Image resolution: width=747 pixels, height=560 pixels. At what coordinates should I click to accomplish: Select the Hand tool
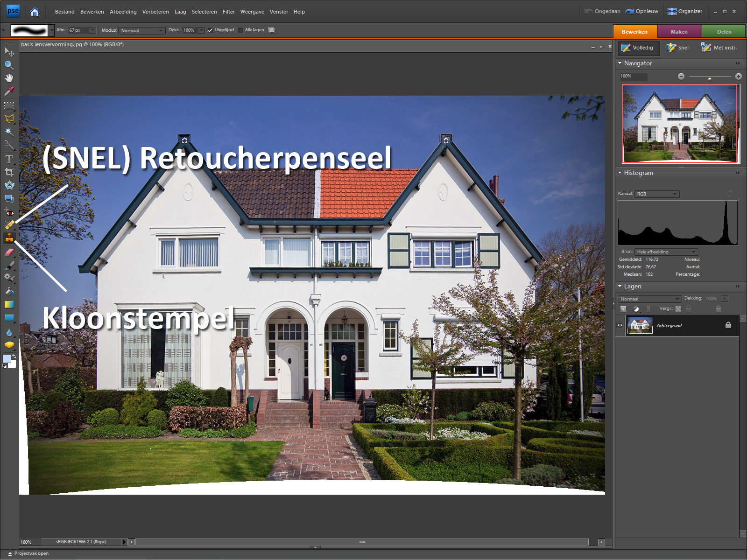[x=9, y=78]
